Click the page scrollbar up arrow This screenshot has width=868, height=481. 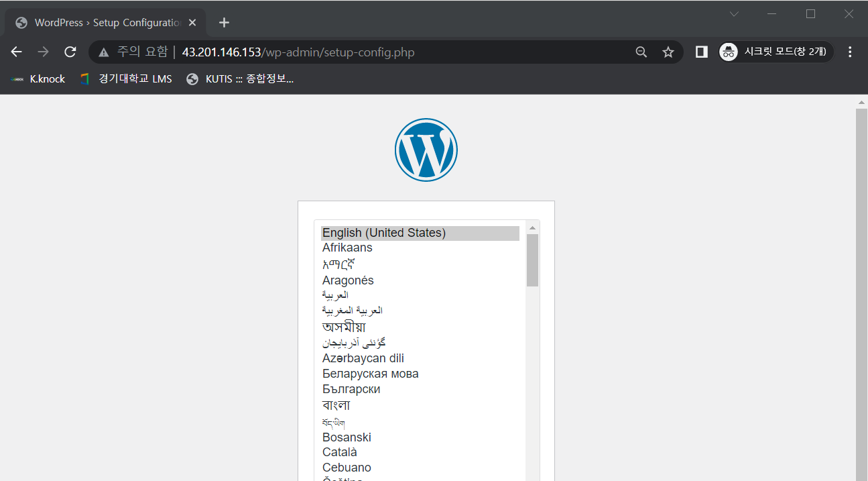point(862,102)
